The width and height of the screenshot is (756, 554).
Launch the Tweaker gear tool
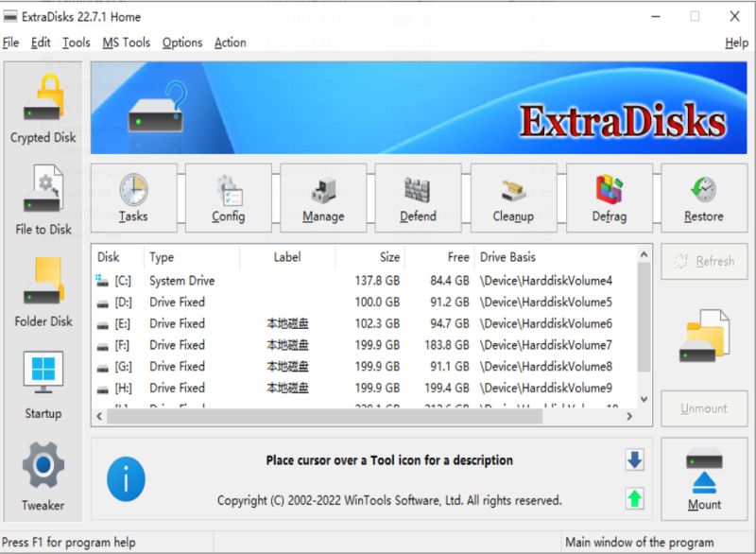click(43, 476)
